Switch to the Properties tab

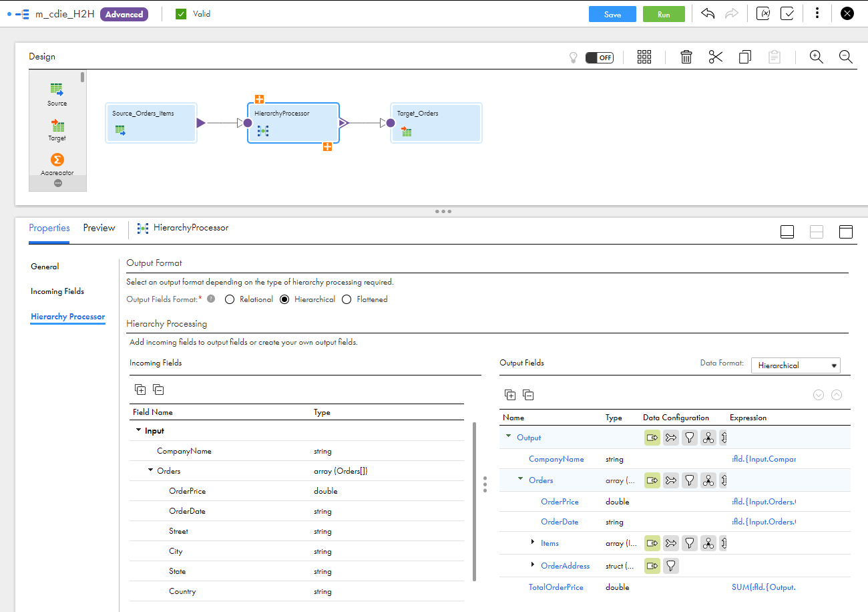click(49, 228)
